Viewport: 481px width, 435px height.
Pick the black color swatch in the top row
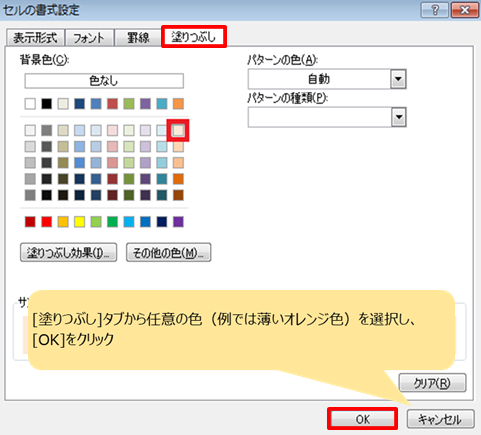[x=47, y=104]
